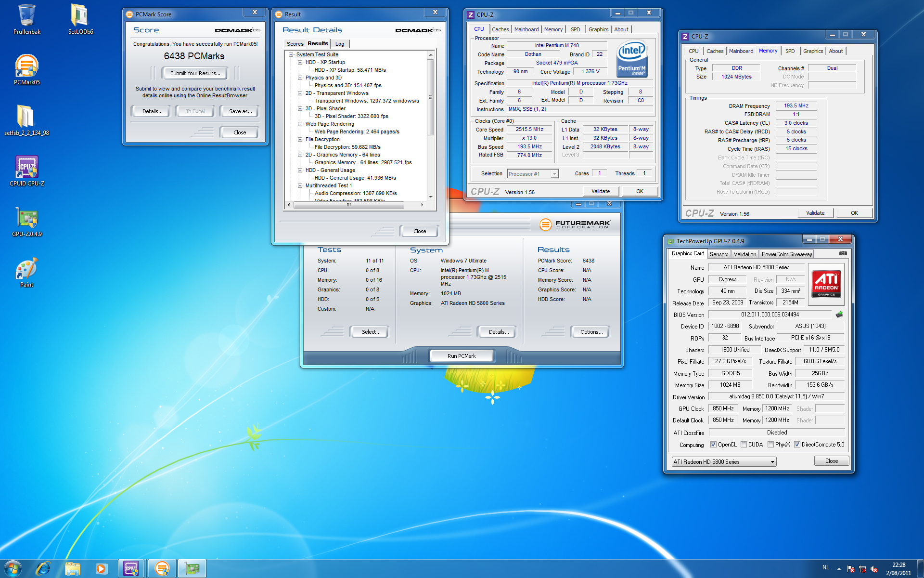This screenshot has height=578, width=924.
Task: Open SPD tab in the memory-timings CPU-Z window
Action: 790,51
